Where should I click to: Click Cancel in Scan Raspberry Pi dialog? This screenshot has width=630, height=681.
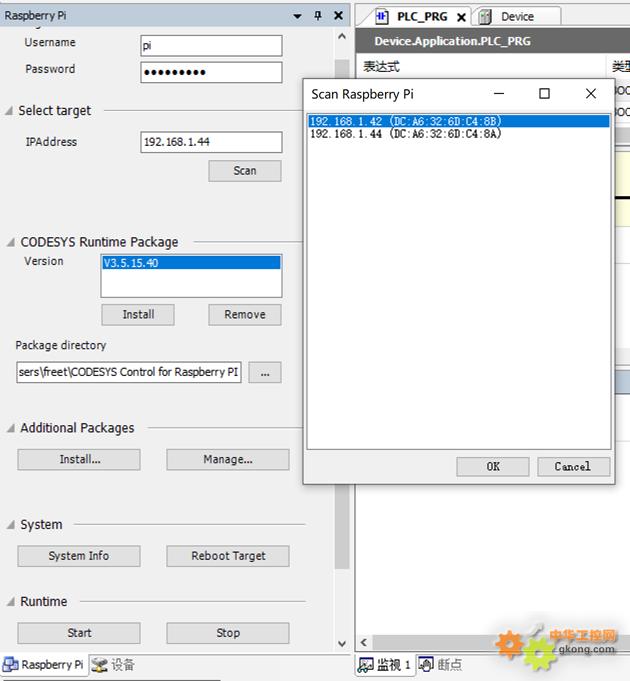(573, 467)
